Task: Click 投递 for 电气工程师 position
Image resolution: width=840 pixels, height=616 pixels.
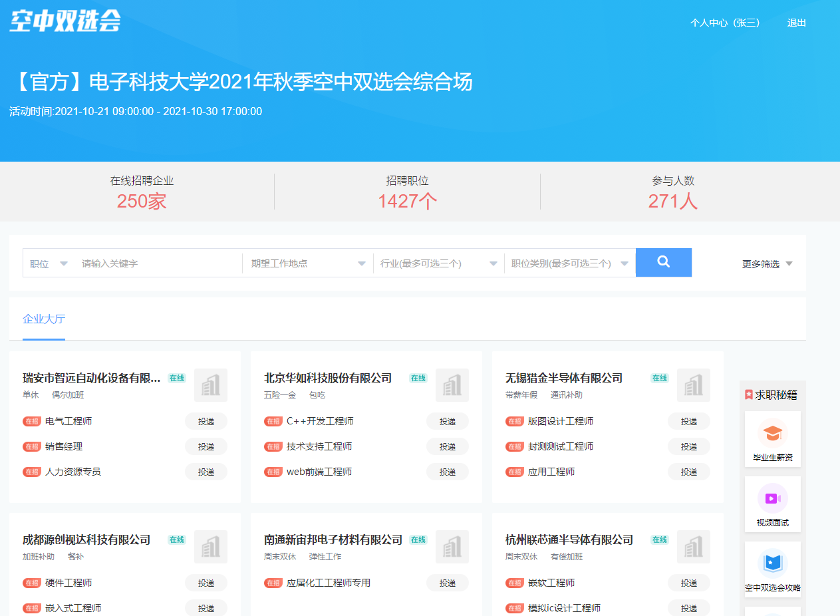Action: (x=206, y=420)
